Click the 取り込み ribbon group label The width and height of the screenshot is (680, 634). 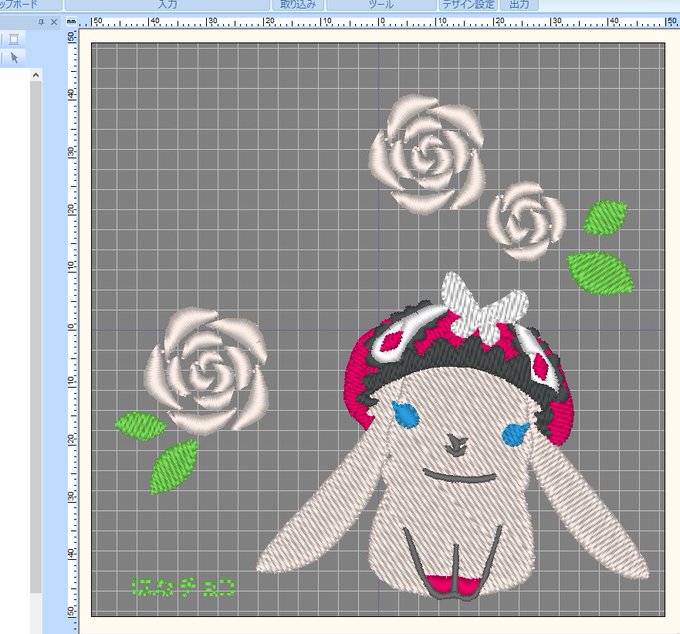(298, 5)
